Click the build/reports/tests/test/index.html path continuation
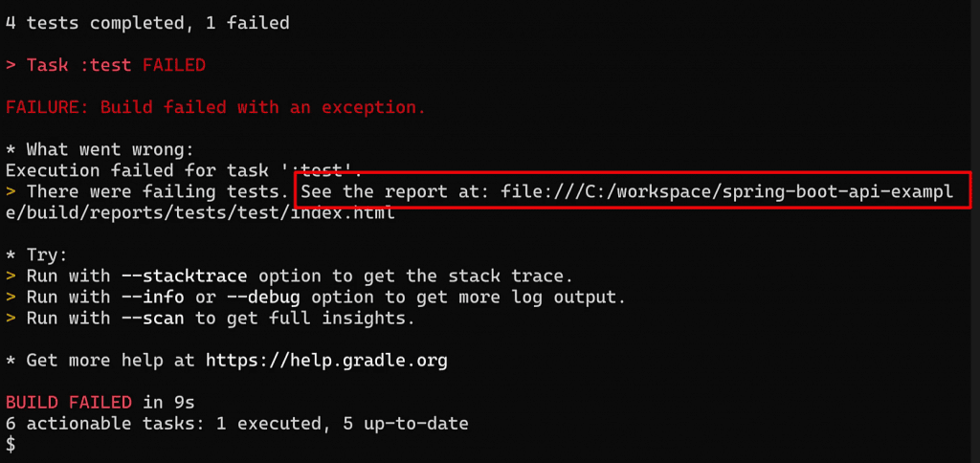The width and height of the screenshot is (980, 463). point(200,213)
